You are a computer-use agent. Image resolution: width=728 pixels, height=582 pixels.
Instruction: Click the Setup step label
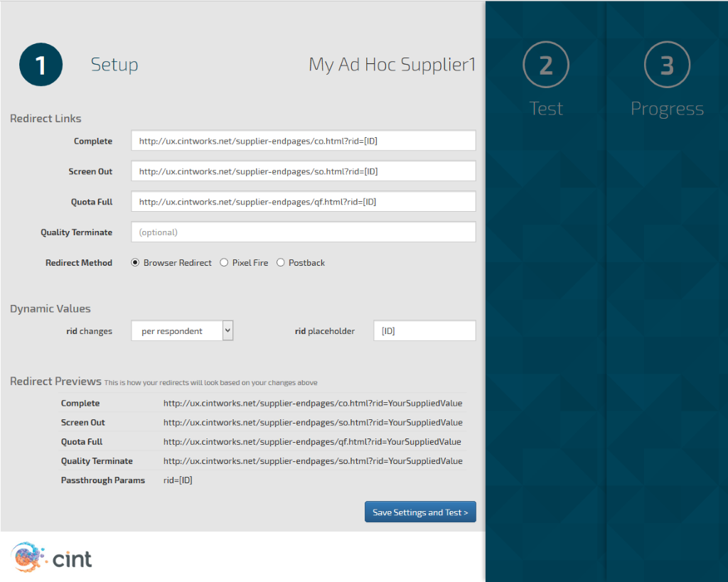click(x=114, y=65)
